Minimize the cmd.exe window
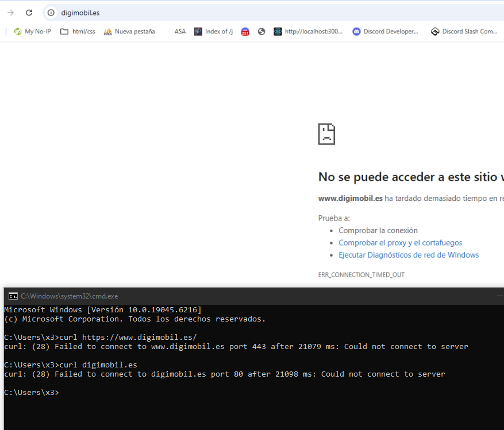Viewport: 504px width, 430px height. coord(499,296)
